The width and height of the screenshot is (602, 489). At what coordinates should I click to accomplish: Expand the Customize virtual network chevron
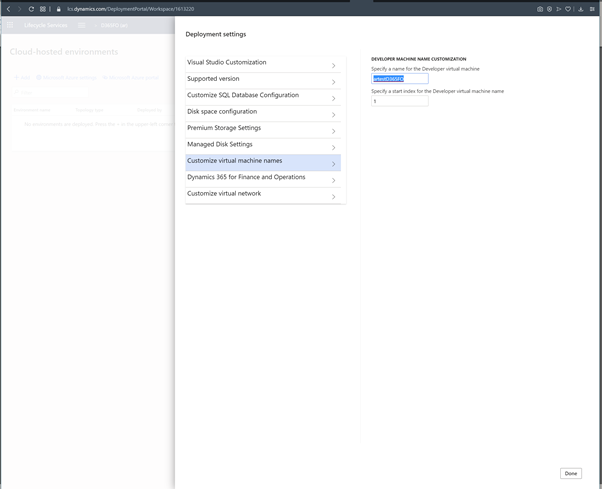(x=333, y=197)
